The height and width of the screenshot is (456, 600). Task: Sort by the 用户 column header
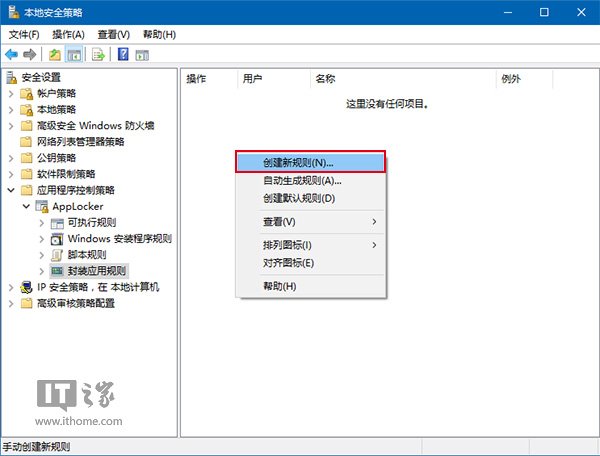tap(274, 79)
